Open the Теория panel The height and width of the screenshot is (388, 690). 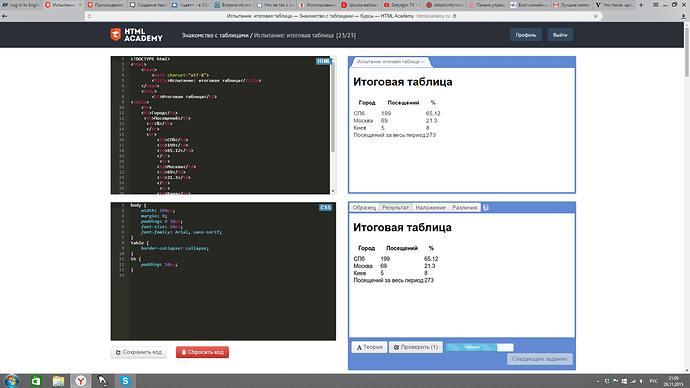coord(369,347)
